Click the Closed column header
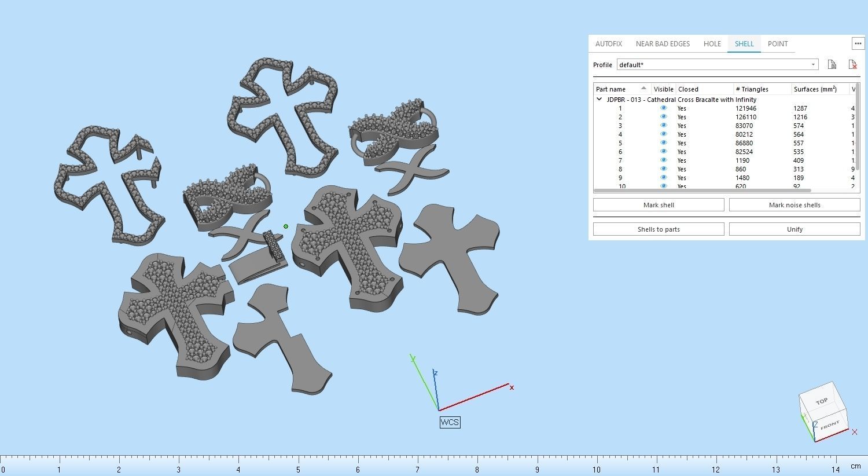Screen dimensions: 868x476 coord(705,89)
